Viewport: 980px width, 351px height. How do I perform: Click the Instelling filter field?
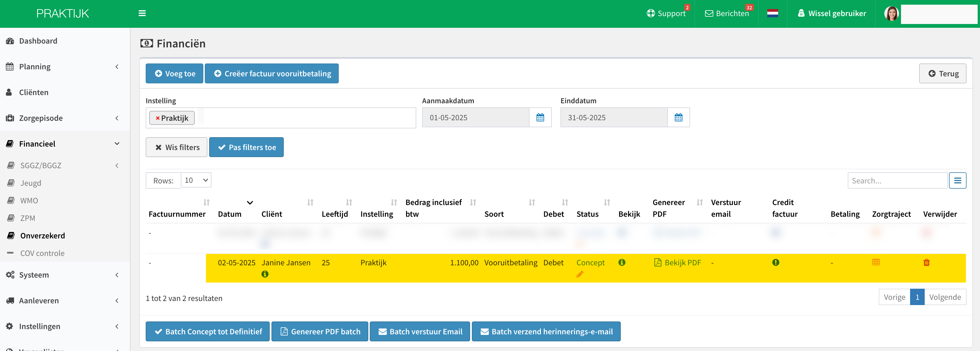point(281,118)
